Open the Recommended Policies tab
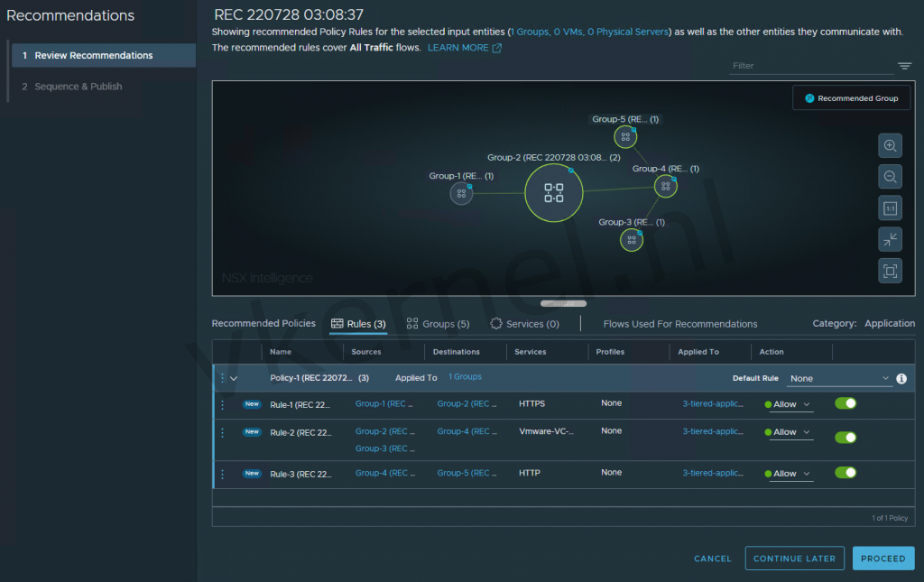Image resolution: width=924 pixels, height=582 pixels. click(x=263, y=323)
